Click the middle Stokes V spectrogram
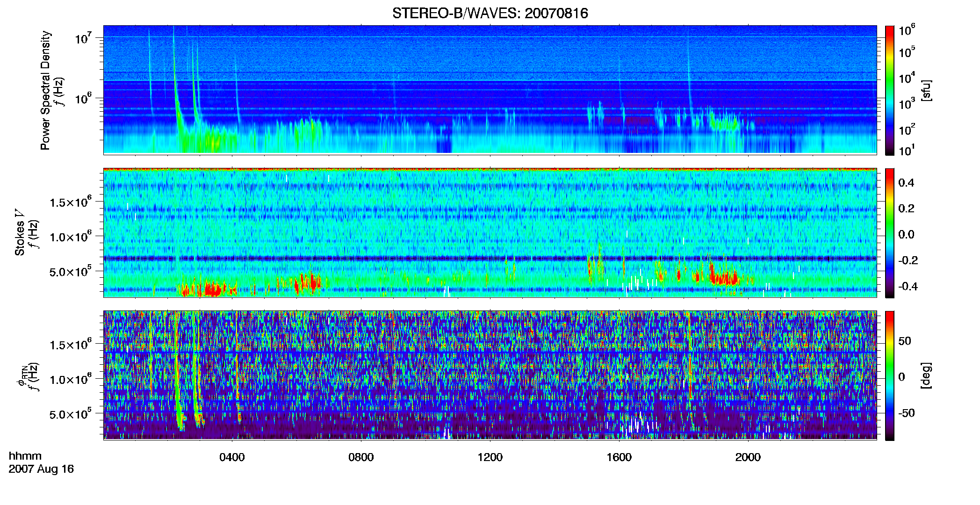 click(490, 232)
